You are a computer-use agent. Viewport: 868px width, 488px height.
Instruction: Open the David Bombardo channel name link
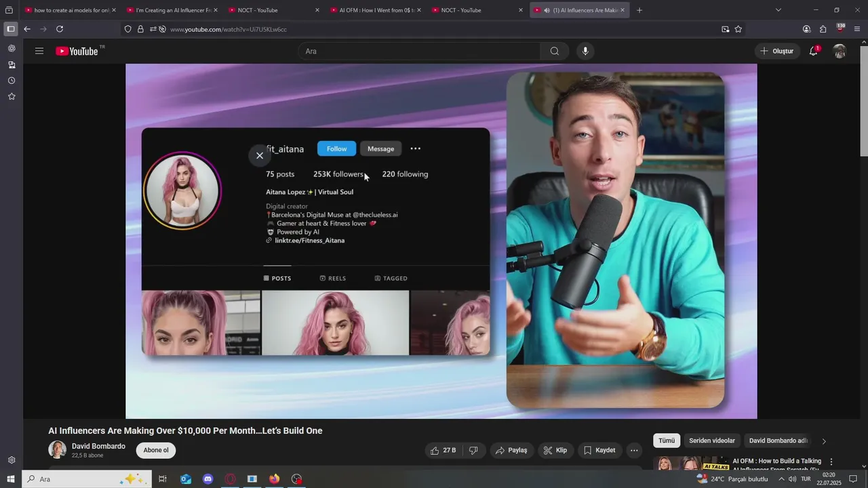click(98, 446)
